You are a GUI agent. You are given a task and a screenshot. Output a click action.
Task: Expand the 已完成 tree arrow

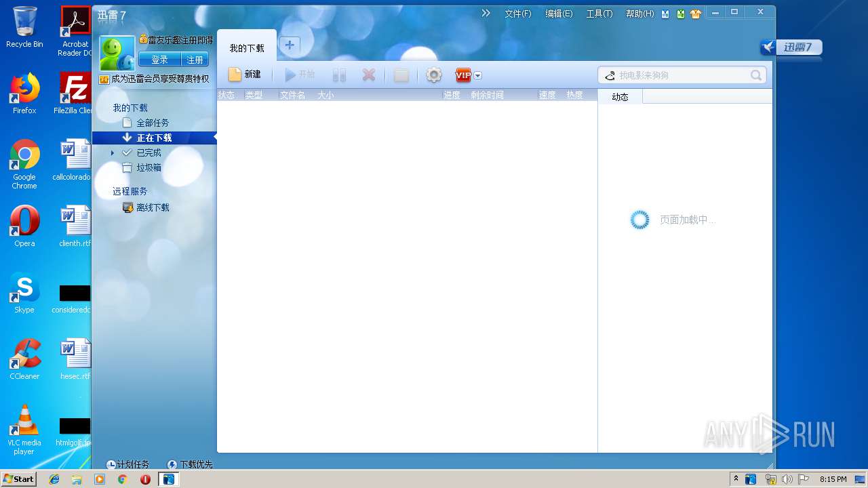tap(113, 153)
